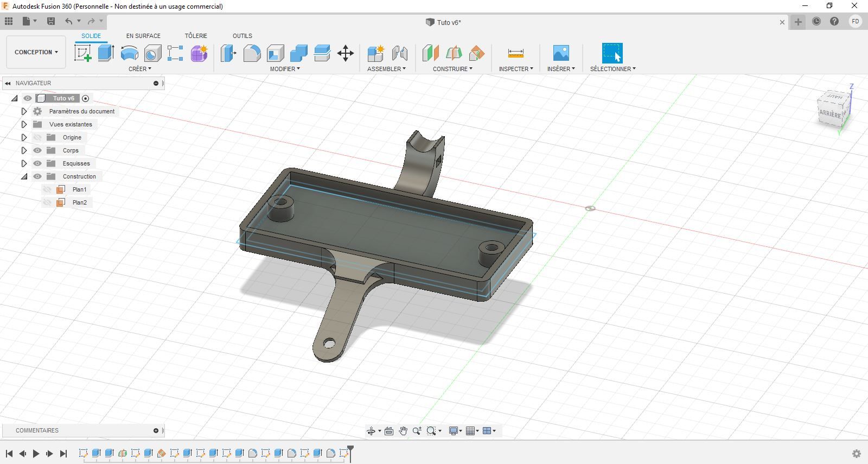Screen dimensions: 868x464
Task: Toggle visibility of Esquisses folder
Action: 37,163
